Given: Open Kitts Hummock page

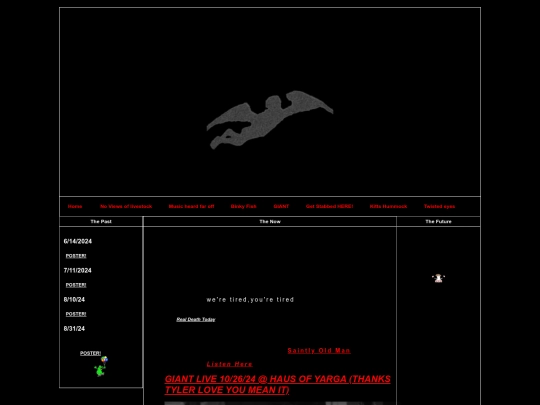Looking at the screenshot, I should [x=388, y=206].
